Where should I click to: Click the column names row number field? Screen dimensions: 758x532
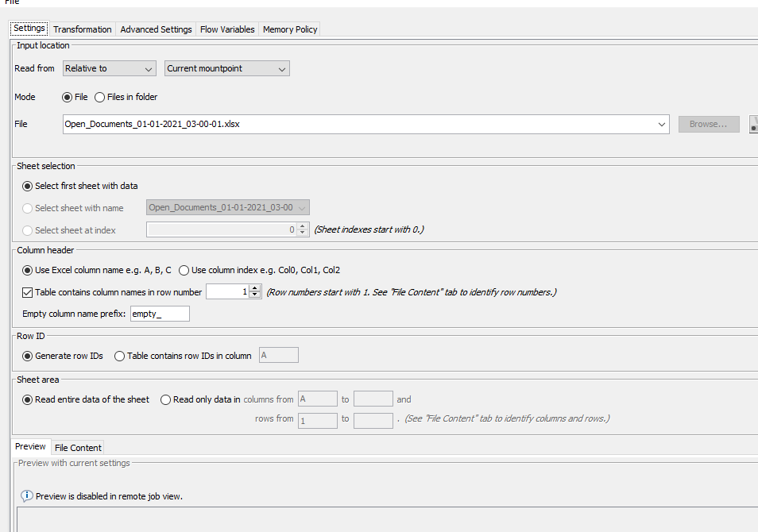(x=228, y=292)
